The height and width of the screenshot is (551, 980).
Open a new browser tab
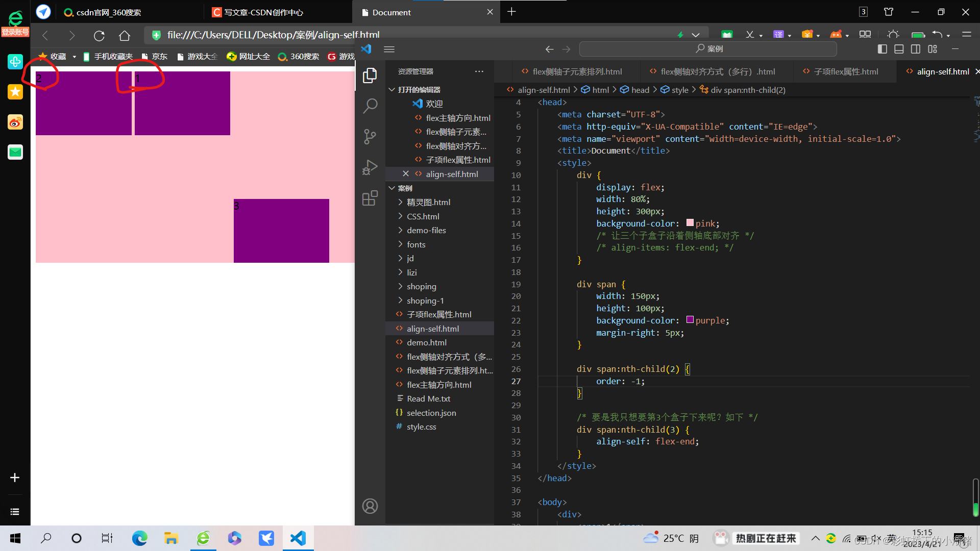pyautogui.click(x=511, y=12)
